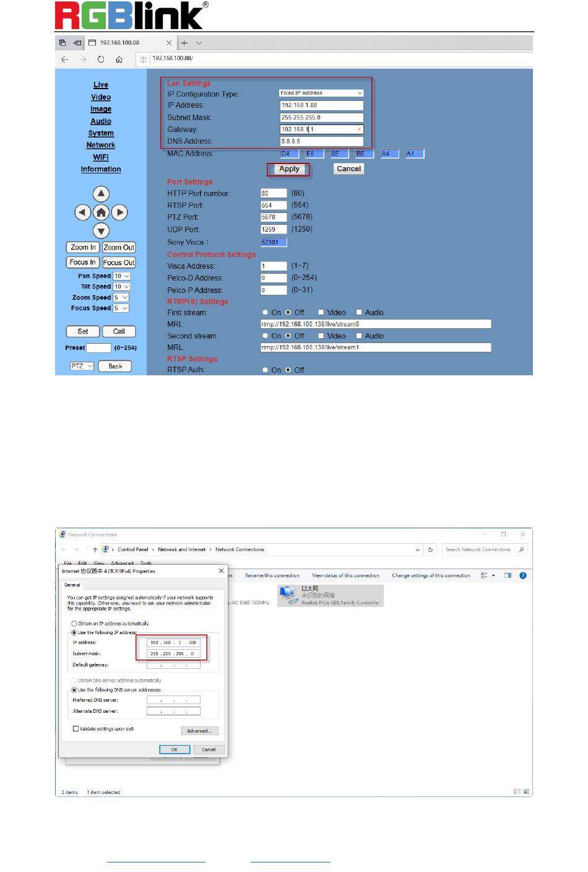Open the Video settings link
Image resolution: width=588 pixels, height=872 pixels.
click(x=101, y=97)
